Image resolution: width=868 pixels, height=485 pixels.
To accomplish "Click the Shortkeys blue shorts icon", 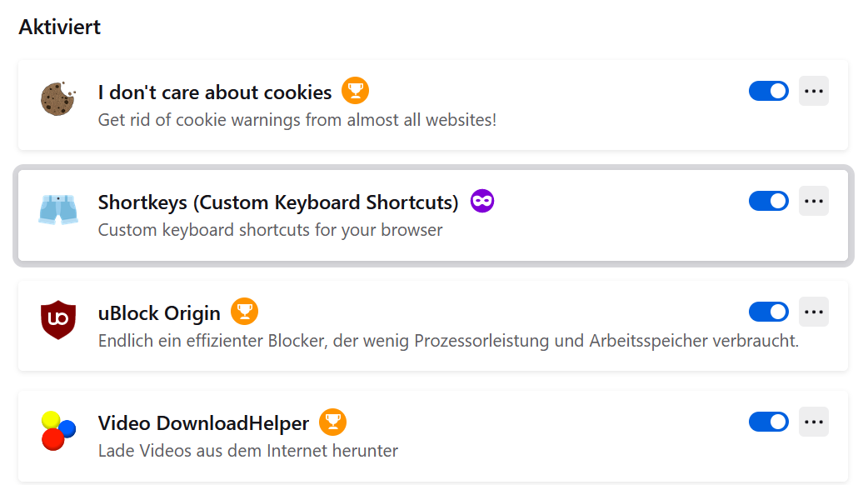I will pos(57,209).
